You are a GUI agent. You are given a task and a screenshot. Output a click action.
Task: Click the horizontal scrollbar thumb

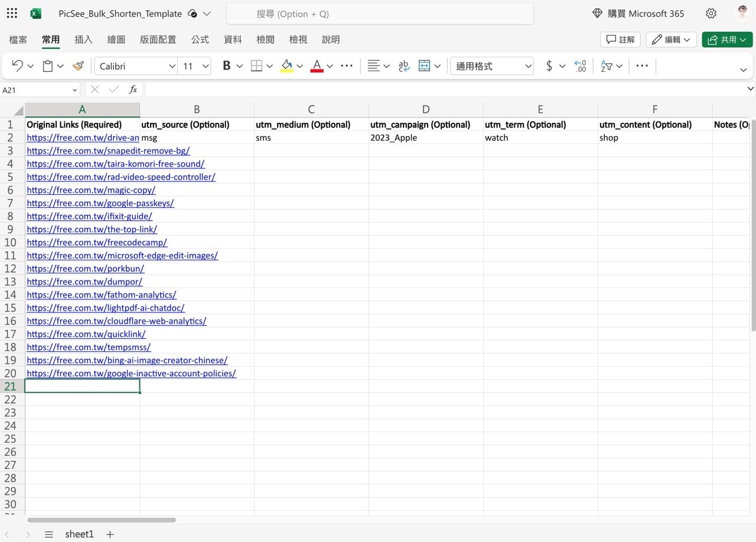(102, 520)
